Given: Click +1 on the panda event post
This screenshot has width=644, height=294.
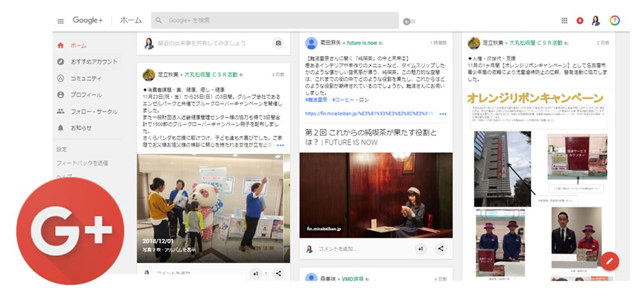Looking at the screenshot, I should pos(256,273).
